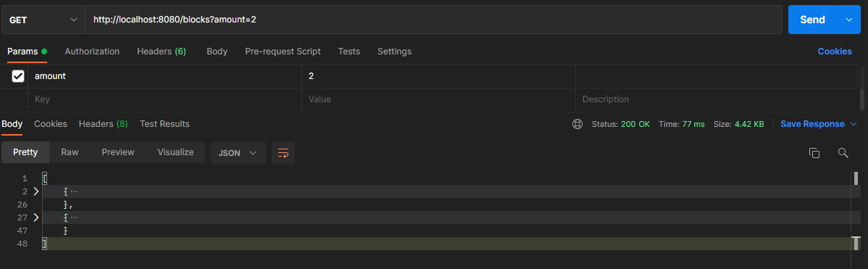Viewport: 868px width, 269px height.
Task: Click line number 48 in the gutter
Action: click(x=22, y=244)
